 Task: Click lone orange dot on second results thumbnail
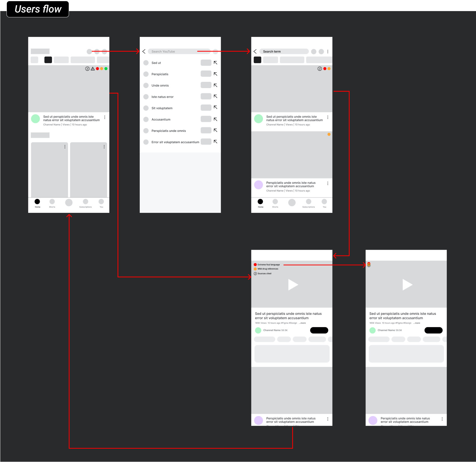[329, 134]
